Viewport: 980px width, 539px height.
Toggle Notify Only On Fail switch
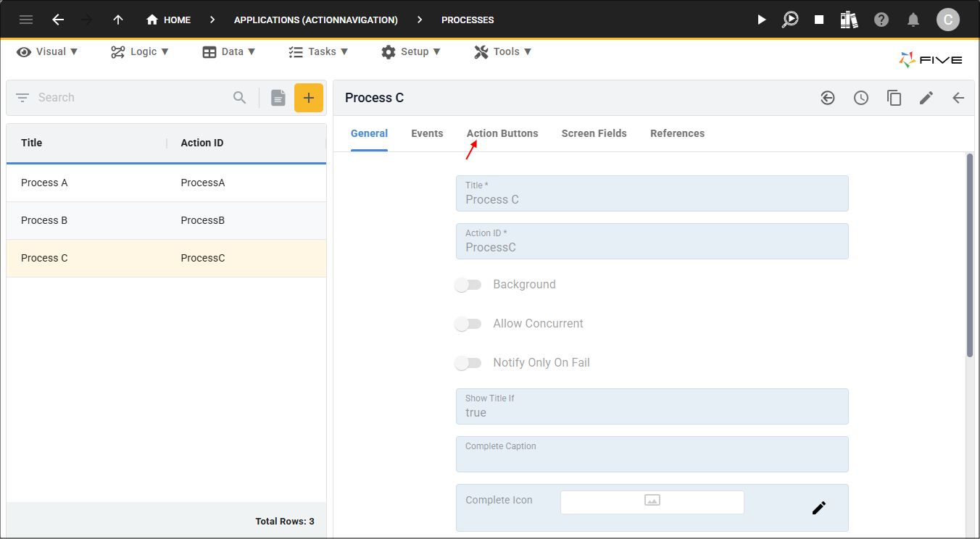pos(468,363)
